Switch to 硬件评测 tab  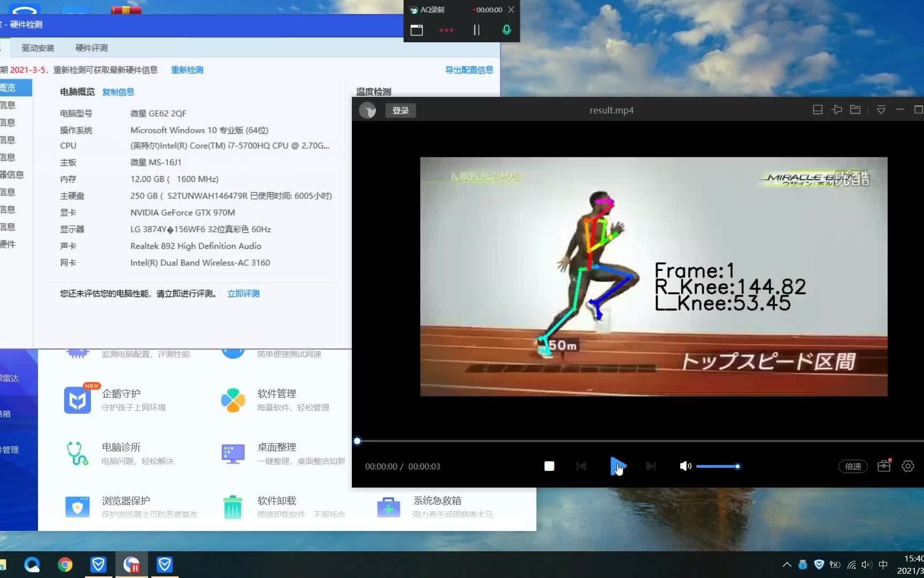91,48
